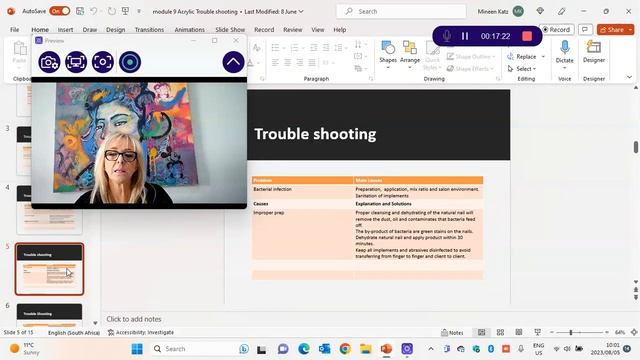640x360 pixels.
Task: Expand the Last Modified file name dropdown
Action: 301,11
